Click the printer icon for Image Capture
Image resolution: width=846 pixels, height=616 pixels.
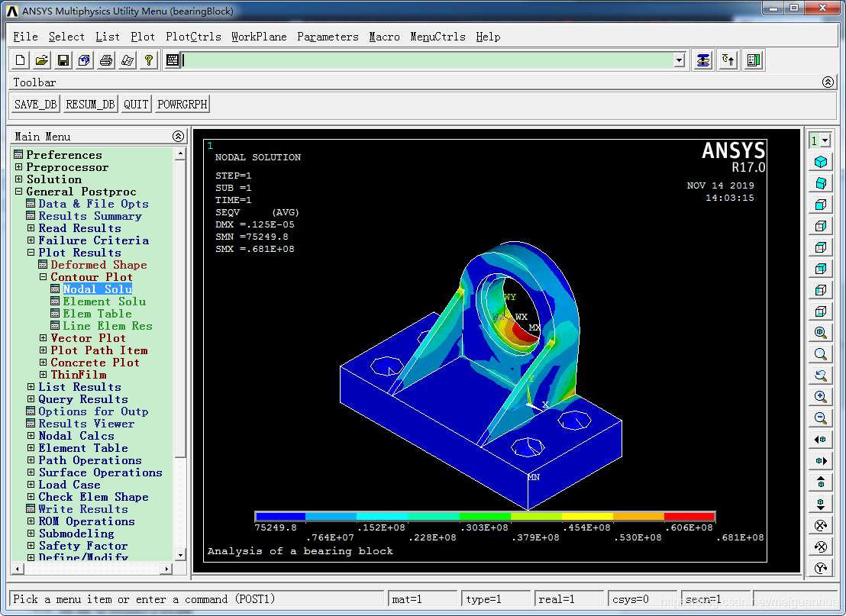[x=106, y=60]
